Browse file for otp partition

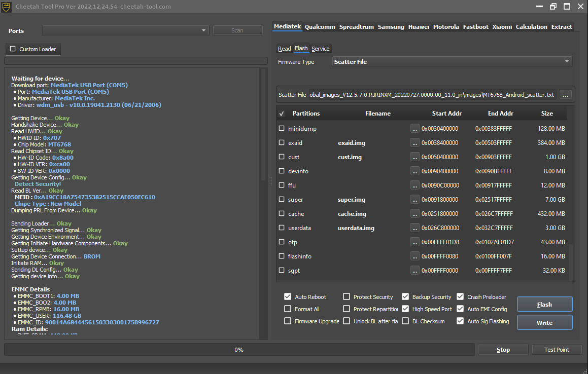[x=414, y=242]
